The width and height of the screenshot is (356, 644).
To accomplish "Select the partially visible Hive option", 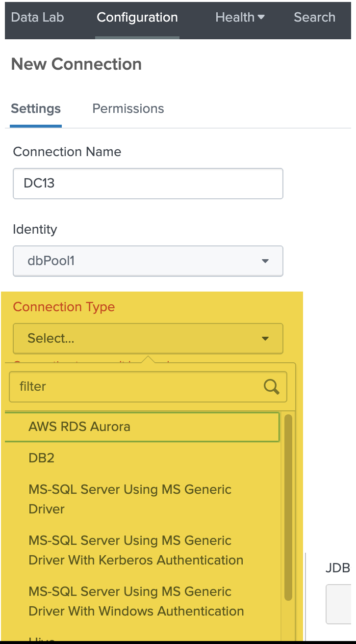I will click(x=42, y=639).
